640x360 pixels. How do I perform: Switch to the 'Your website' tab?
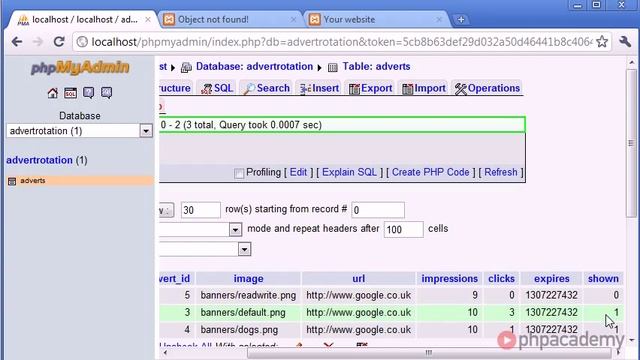(375, 20)
